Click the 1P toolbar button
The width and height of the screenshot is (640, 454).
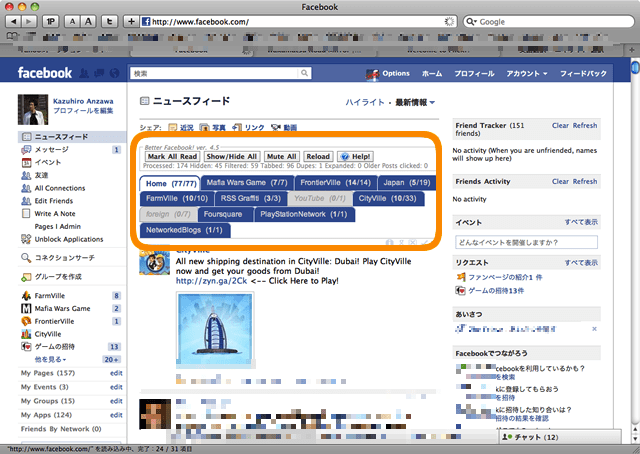(51, 22)
